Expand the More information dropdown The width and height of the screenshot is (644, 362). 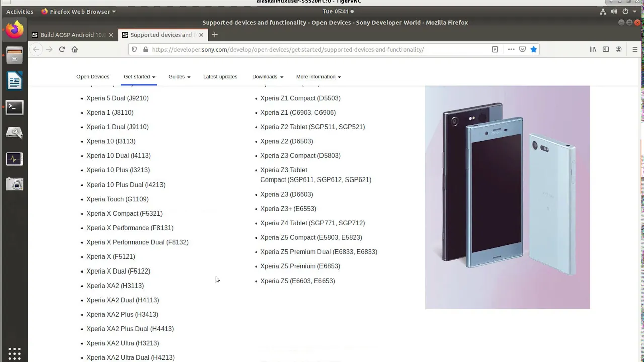click(318, 77)
